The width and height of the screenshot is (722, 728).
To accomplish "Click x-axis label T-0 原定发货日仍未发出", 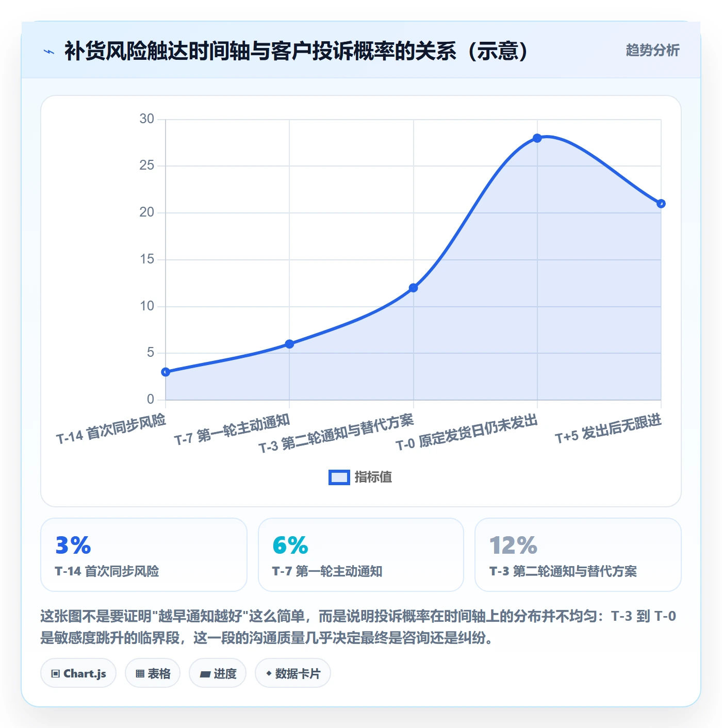I will tap(467, 432).
